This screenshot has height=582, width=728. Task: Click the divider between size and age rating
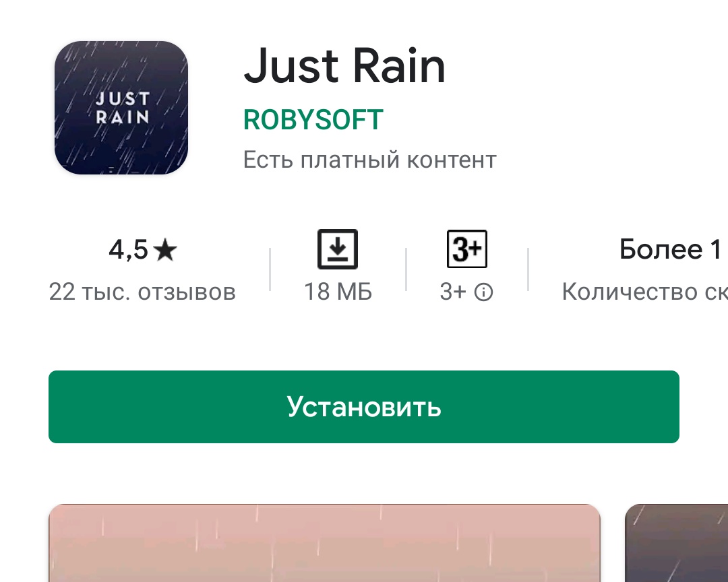(x=406, y=269)
